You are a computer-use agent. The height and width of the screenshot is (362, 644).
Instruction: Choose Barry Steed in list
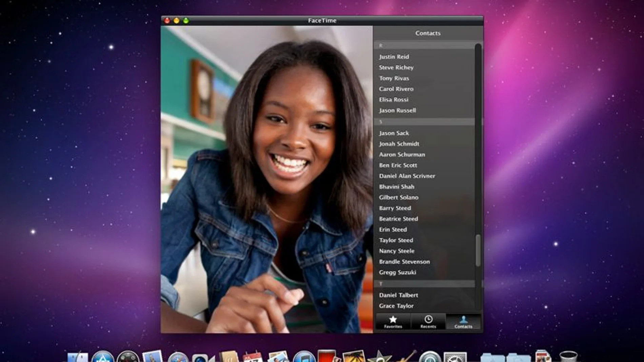(395, 208)
